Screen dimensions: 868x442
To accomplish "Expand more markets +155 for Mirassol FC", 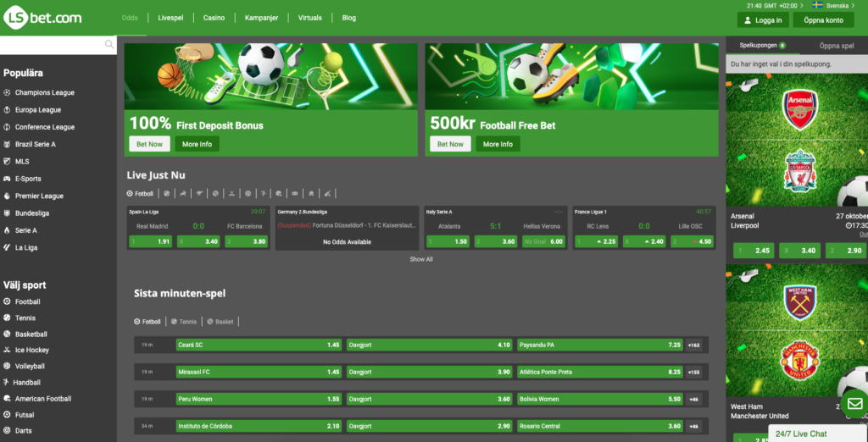I will (x=693, y=372).
